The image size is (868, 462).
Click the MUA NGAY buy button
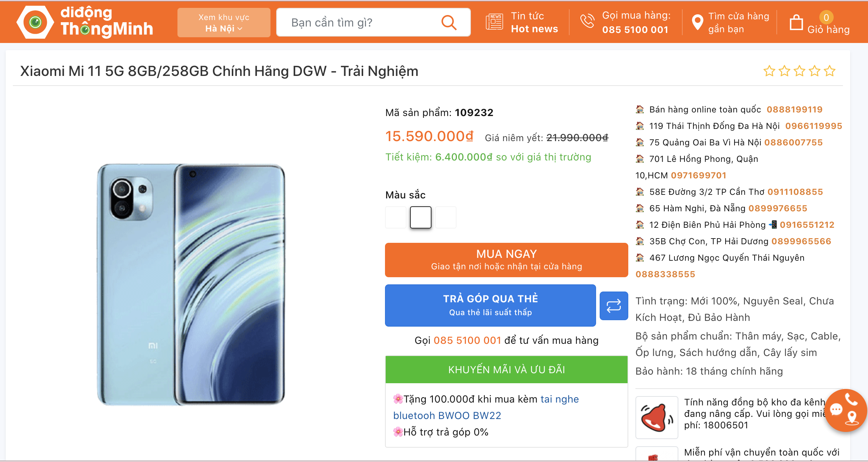[506, 260]
